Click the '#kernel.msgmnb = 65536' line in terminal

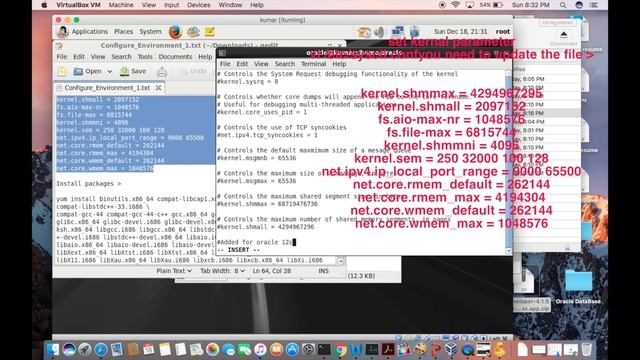[x=256, y=158]
